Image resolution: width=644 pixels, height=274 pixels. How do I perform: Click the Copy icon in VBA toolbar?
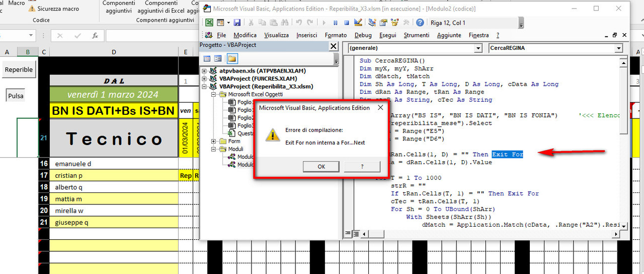[x=262, y=23]
